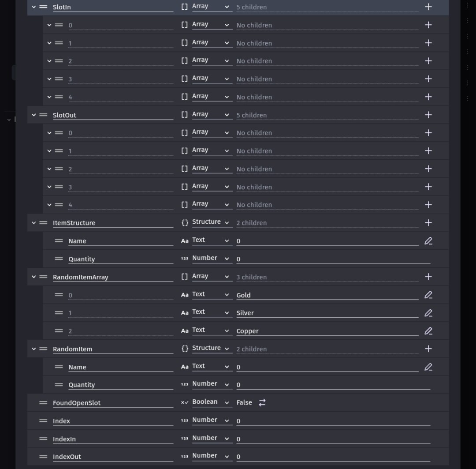
Task: Add new child to ItemStructure
Action: pos(428,223)
